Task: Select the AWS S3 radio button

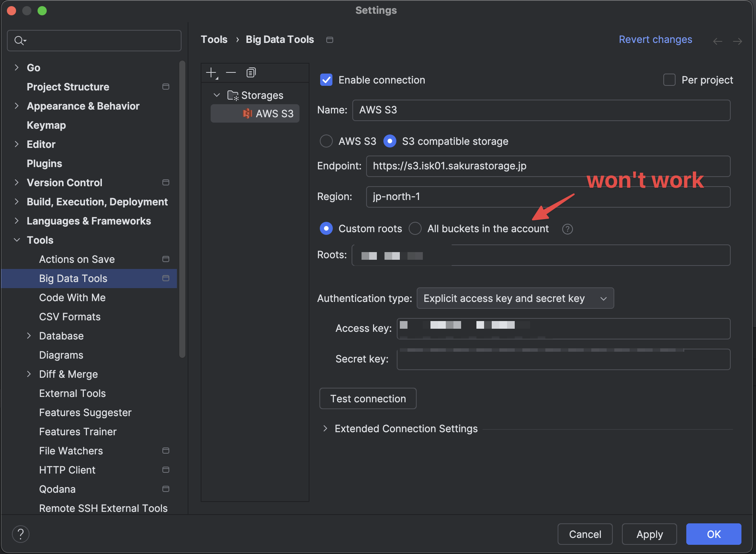Action: [x=326, y=141]
